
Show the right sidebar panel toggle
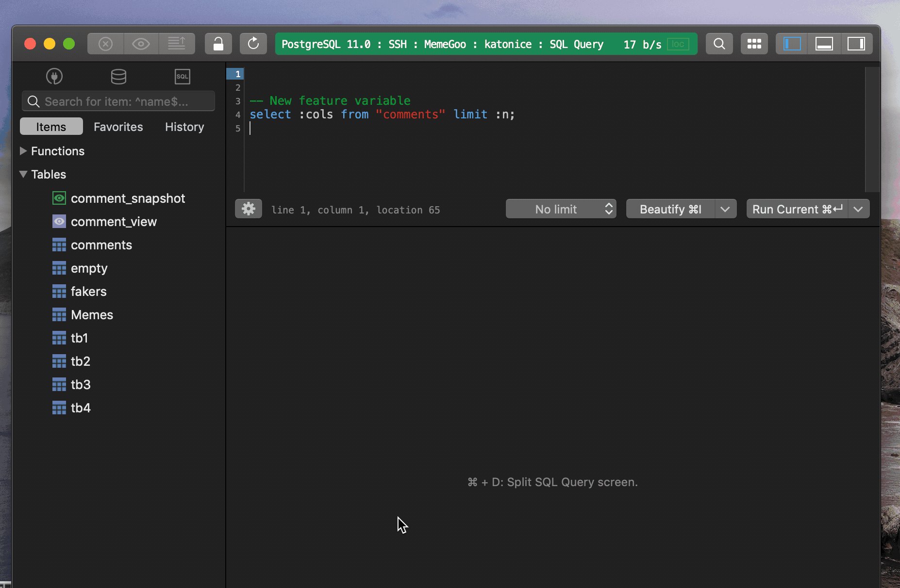pyautogui.click(x=857, y=43)
